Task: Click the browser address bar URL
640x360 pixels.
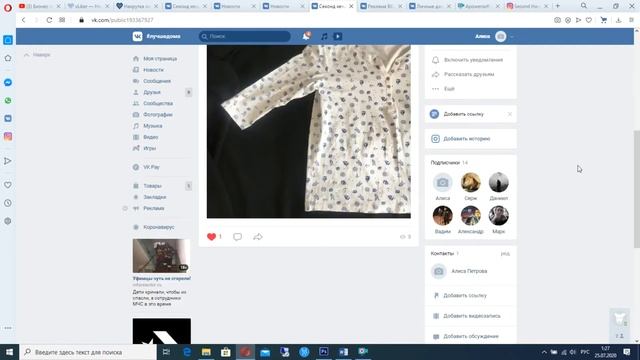Action: point(122,20)
